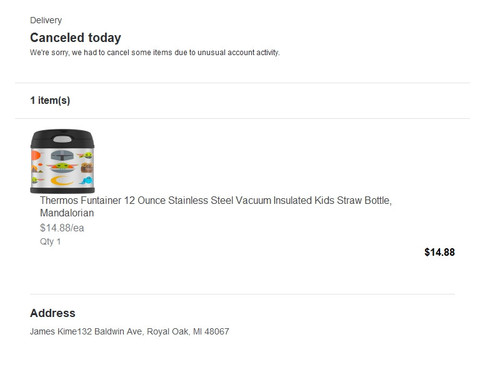
Task: Click the gray oval handle on thermos lid
Action: pyautogui.click(x=62, y=139)
